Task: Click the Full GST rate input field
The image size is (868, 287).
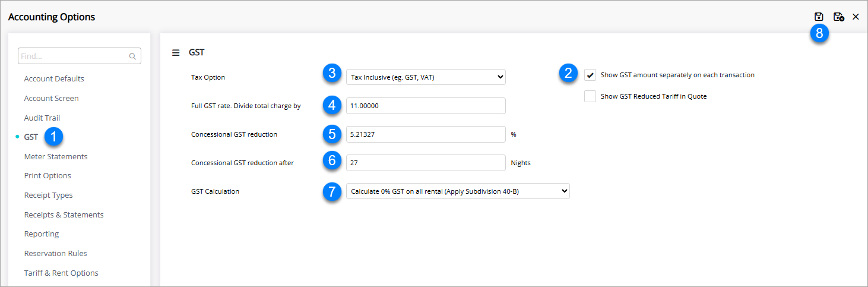Action: 425,106
